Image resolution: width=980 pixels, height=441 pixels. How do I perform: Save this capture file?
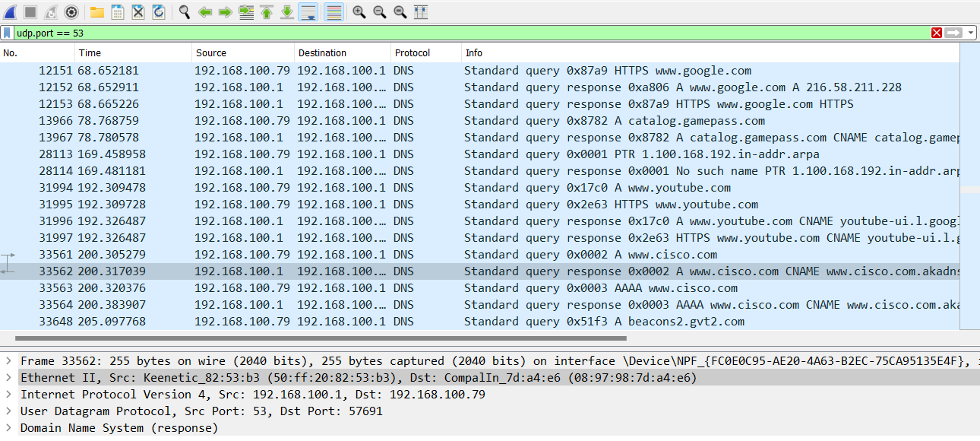118,12
